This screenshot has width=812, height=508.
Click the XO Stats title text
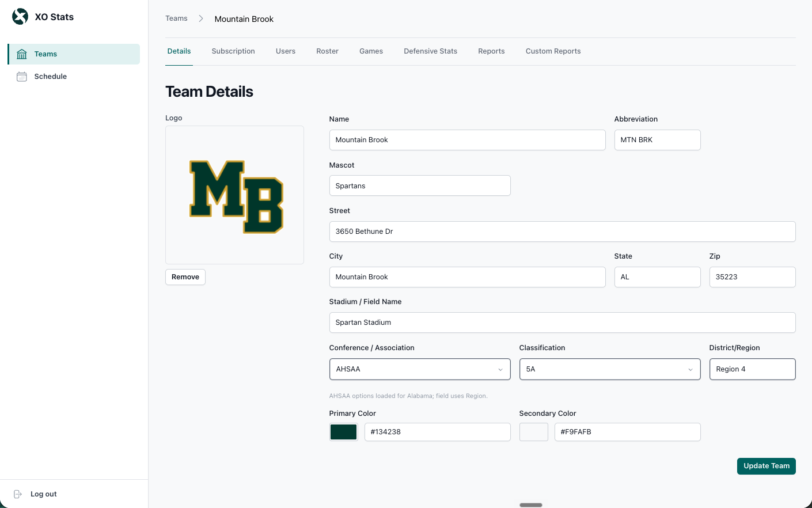(x=54, y=17)
